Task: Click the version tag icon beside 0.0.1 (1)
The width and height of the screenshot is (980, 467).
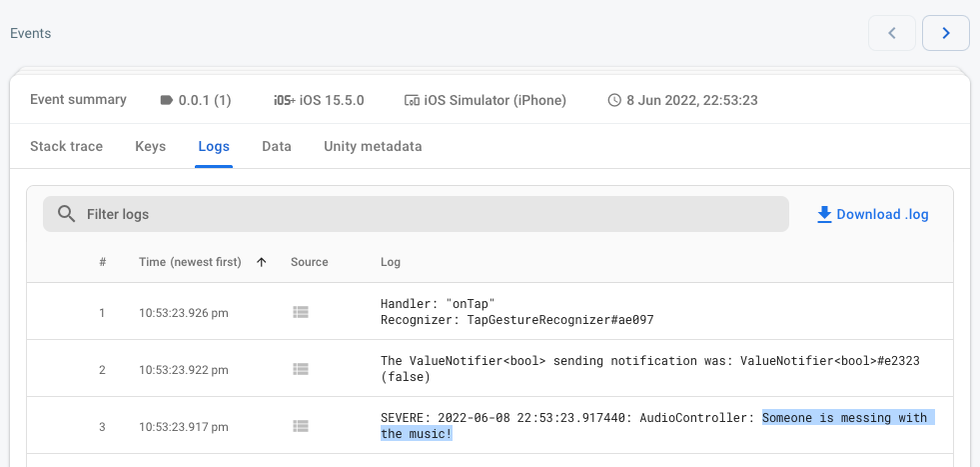Action: click(166, 100)
